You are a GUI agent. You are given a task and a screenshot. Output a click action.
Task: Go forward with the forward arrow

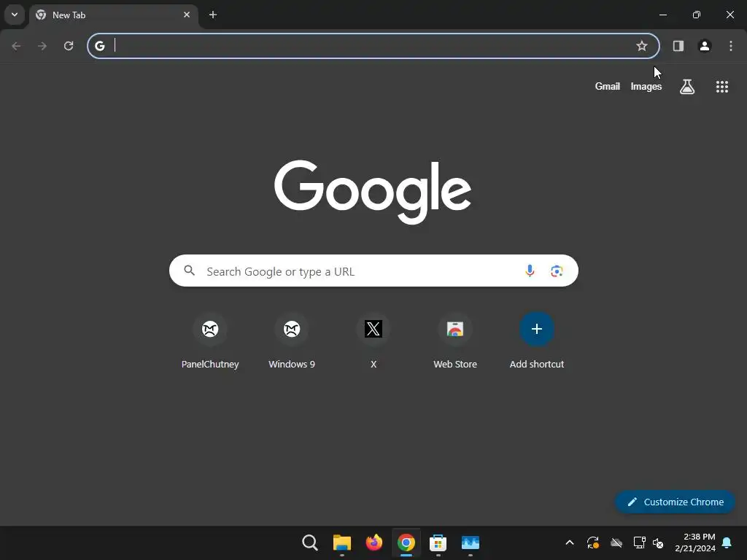point(42,46)
